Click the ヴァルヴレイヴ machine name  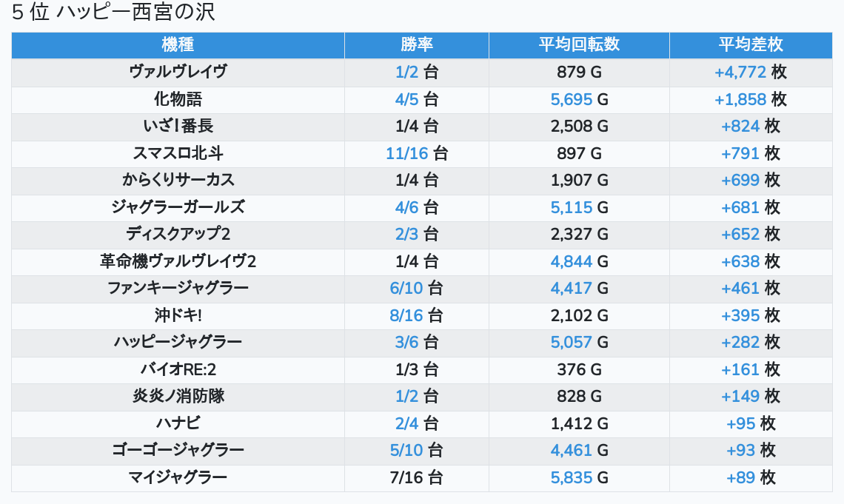(x=178, y=73)
